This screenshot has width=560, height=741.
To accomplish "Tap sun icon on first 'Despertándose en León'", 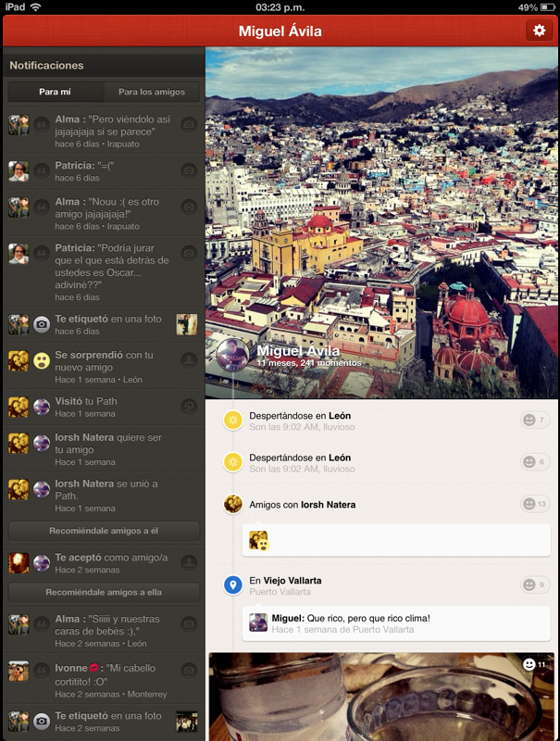I will click(232, 421).
